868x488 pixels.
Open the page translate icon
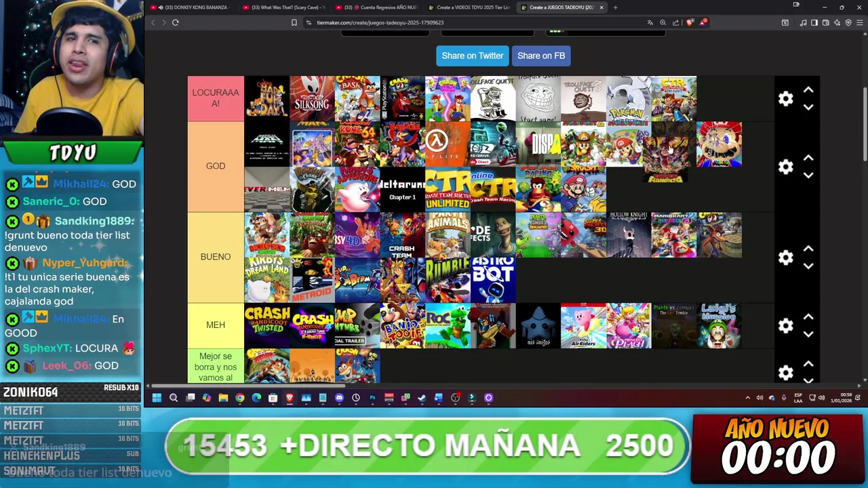(650, 22)
